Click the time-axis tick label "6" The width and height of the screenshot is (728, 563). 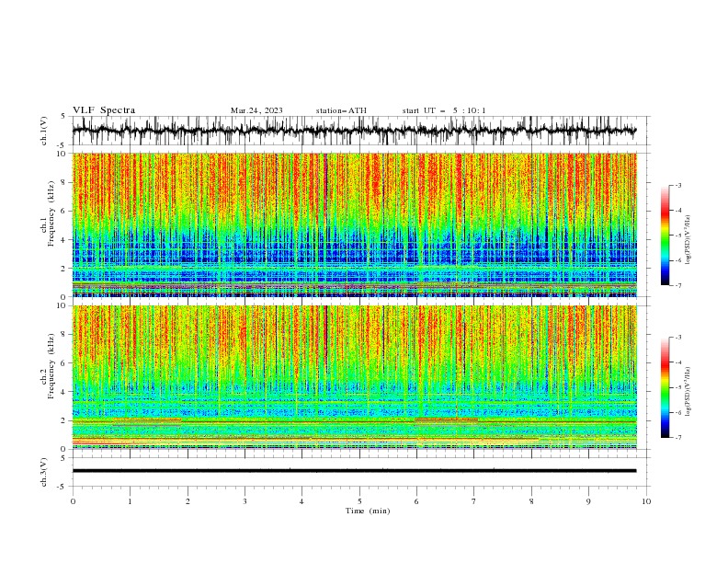[x=416, y=501]
